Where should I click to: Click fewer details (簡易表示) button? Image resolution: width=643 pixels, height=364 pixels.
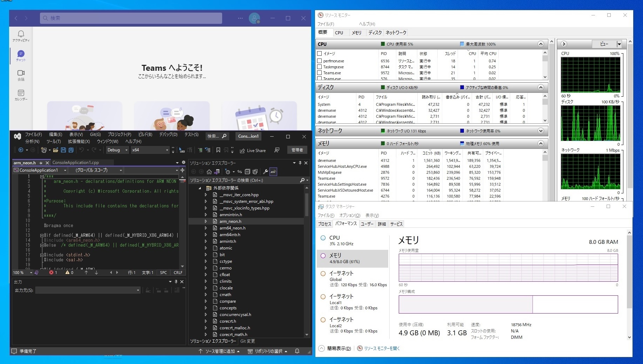(335, 348)
